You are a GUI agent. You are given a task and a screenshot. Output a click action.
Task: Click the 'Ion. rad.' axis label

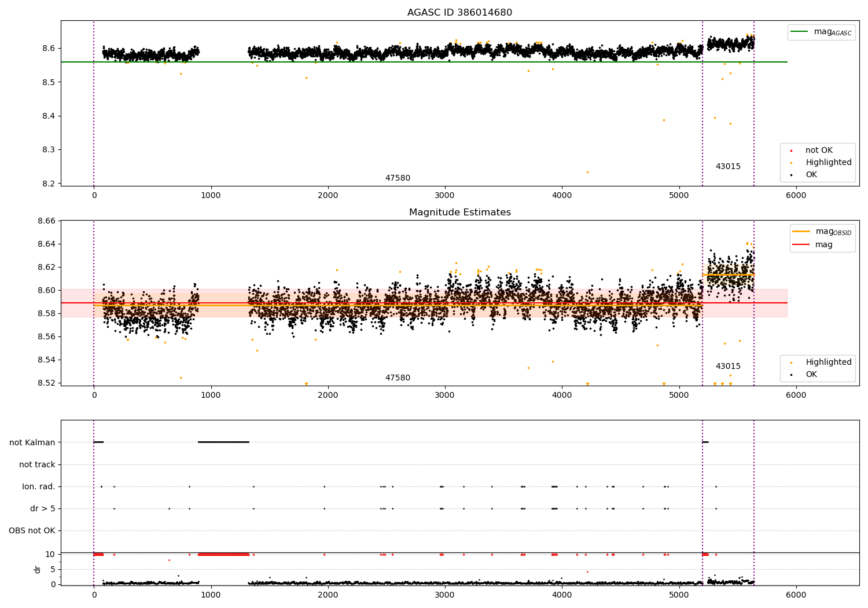click(x=39, y=487)
